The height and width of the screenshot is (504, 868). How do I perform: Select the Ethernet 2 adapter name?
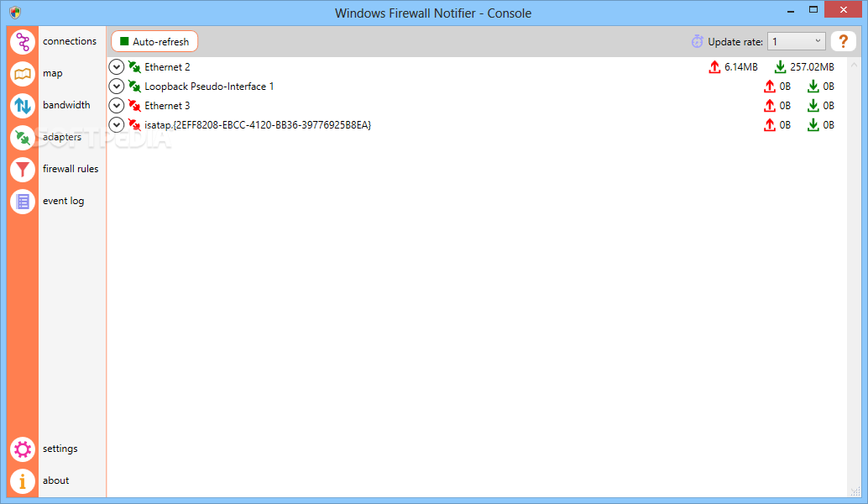pos(167,67)
